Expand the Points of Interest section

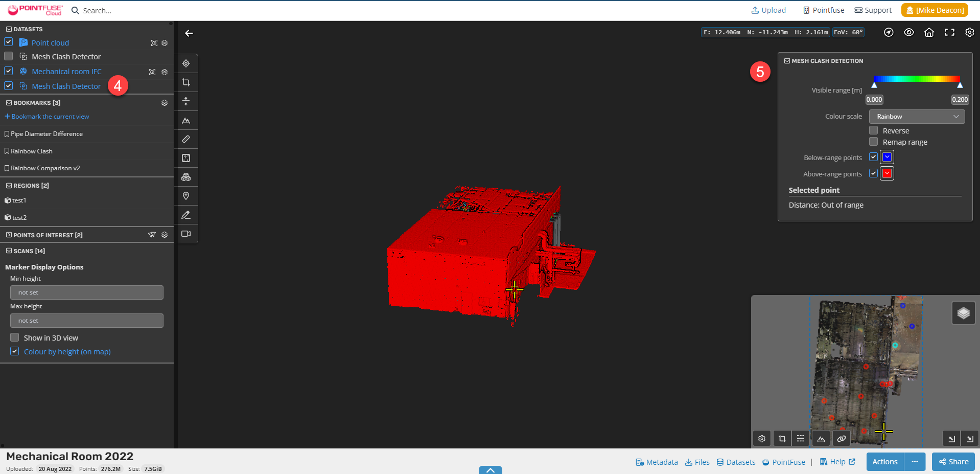tap(9, 235)
